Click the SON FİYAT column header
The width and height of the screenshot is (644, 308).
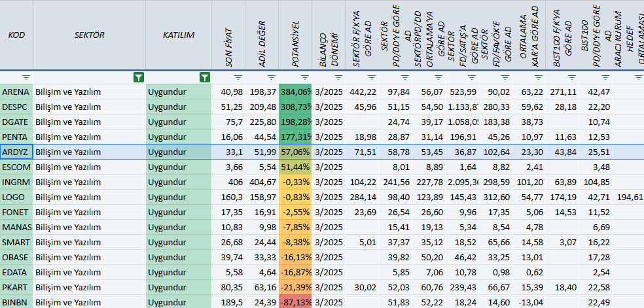229,35
